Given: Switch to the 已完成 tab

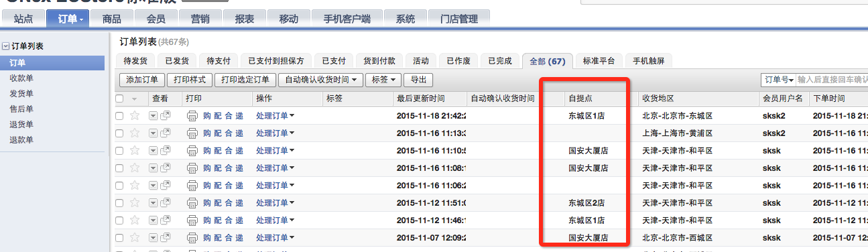Looking at the screenshot, I should 499,61.
